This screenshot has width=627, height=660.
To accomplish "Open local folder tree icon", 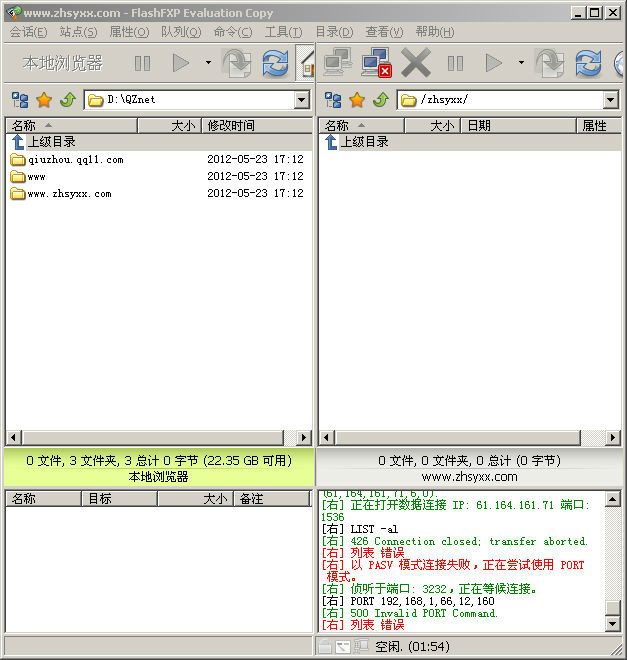I will 20,100.
